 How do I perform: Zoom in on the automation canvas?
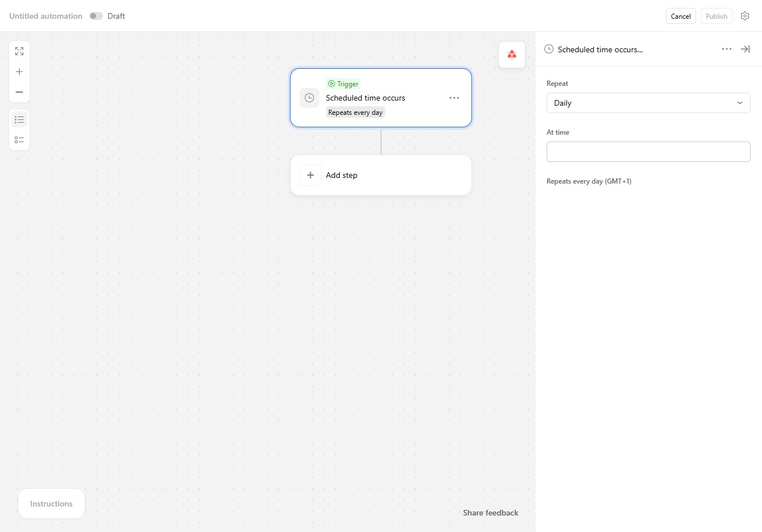click(x=19, y=72)
